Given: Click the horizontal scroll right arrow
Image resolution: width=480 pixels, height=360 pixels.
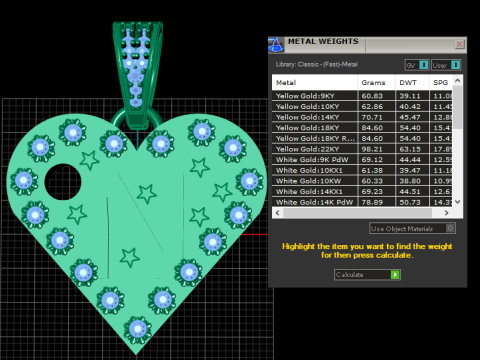Looking at the screenshot, I should click(447, 213).
